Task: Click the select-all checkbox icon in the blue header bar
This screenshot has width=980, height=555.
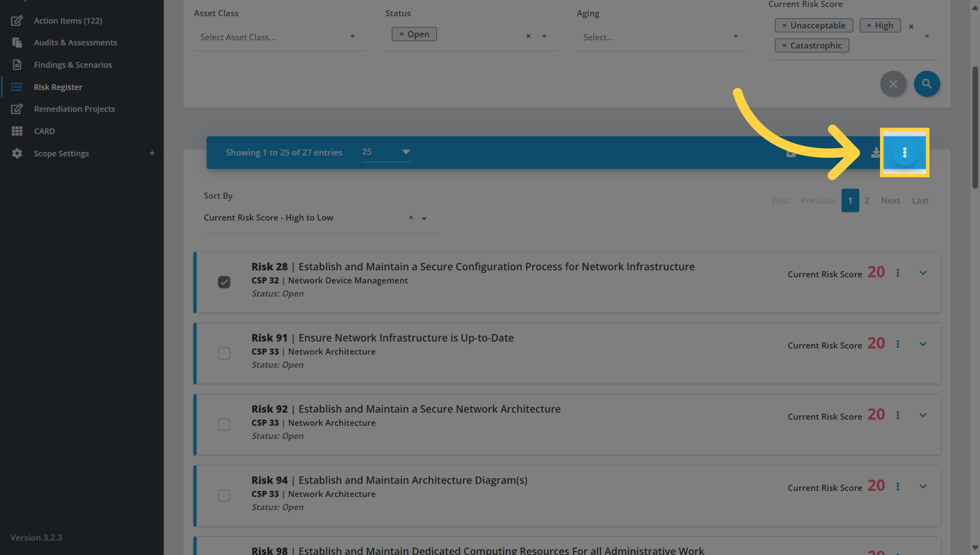Action: [791, 153]
